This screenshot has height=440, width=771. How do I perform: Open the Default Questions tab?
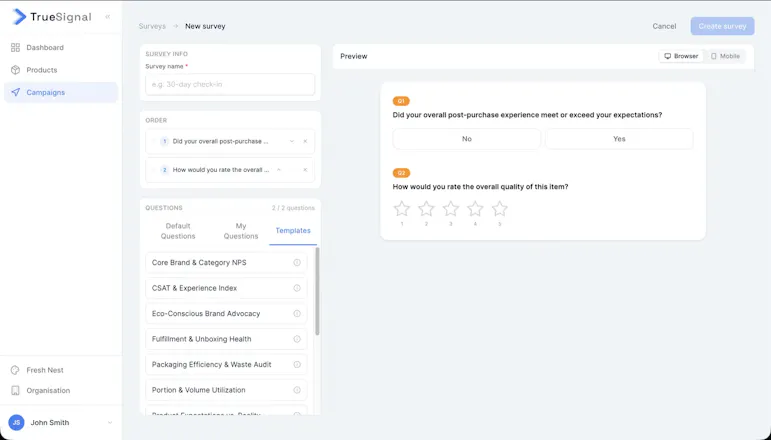pyautogui.click(x=178, y=231)
